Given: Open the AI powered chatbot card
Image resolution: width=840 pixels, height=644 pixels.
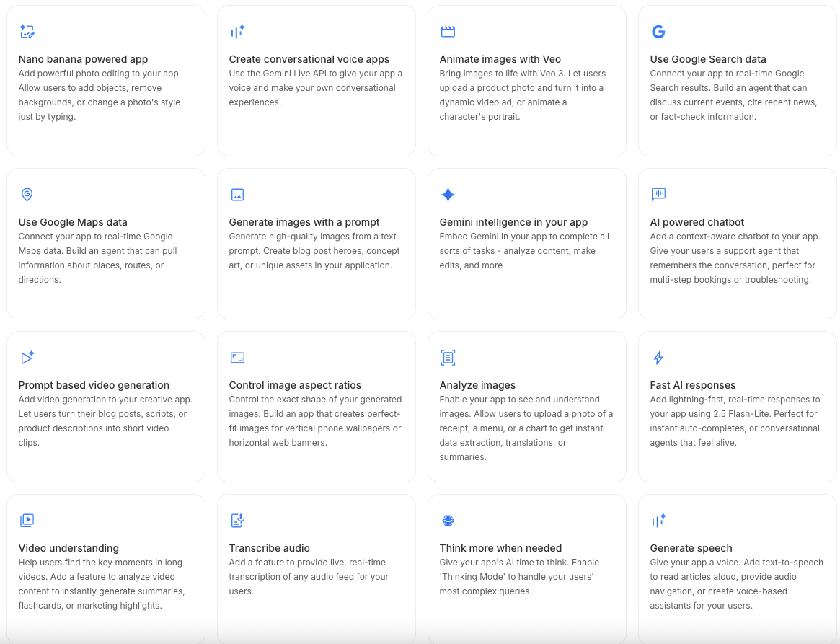Looking at the screenshot, I should [737, 244].
